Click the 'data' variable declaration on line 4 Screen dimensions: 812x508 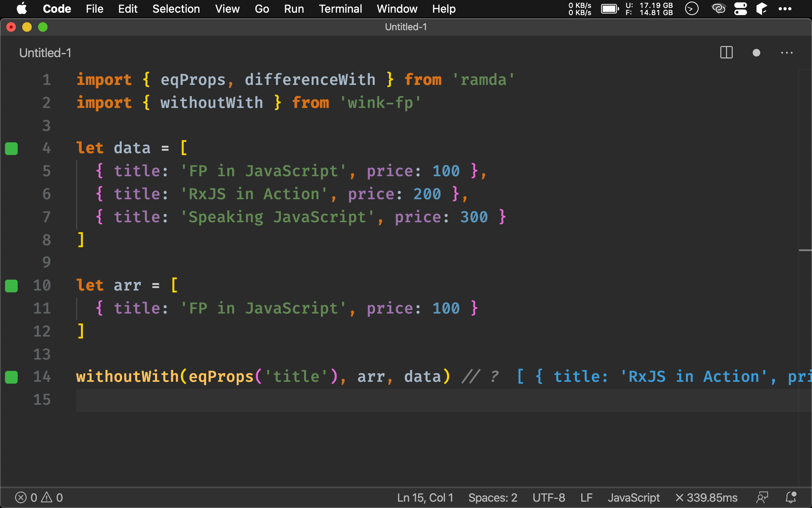132,148
